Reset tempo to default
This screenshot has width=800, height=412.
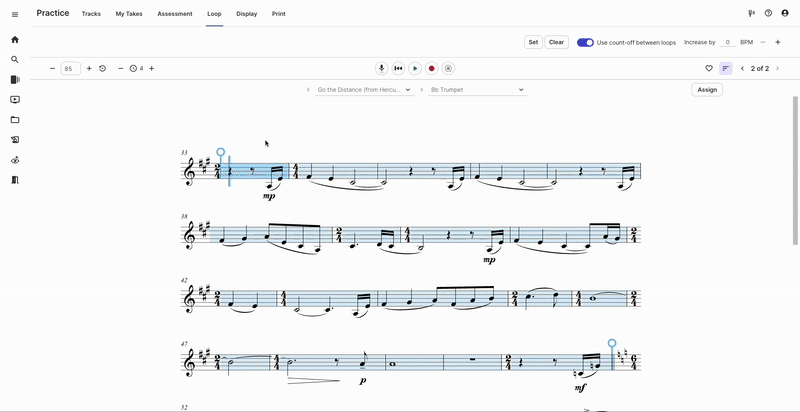pos(103,68)
